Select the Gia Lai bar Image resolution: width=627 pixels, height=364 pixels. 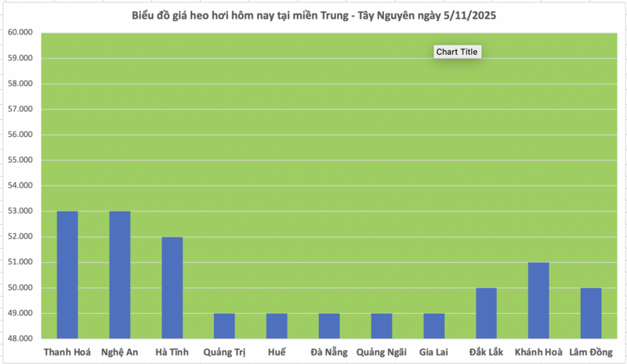click(433, 326)
